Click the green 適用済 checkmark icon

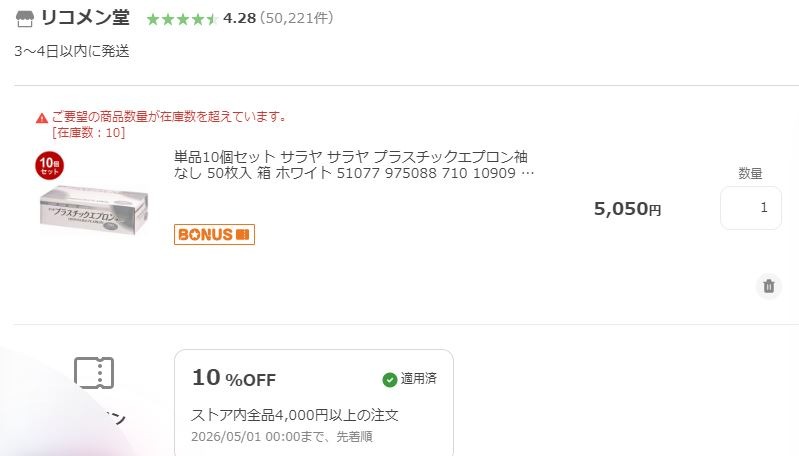pos(390,380)
